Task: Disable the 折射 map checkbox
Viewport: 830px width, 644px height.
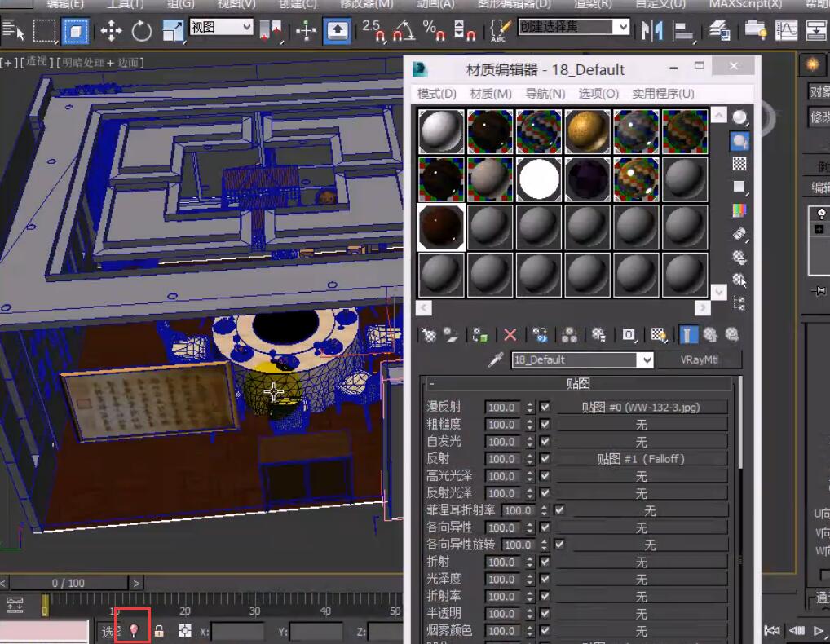Action: pos(545,562)
